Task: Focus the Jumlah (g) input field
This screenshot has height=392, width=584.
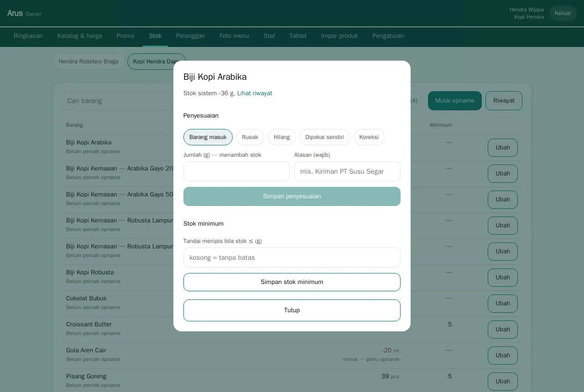Action: click(x=236, y=171)
